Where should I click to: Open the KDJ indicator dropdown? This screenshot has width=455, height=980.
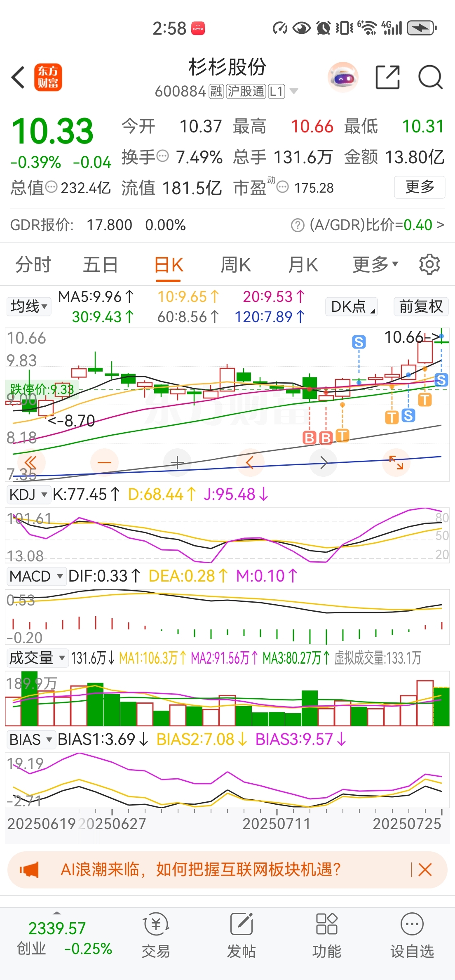(28, 494)
